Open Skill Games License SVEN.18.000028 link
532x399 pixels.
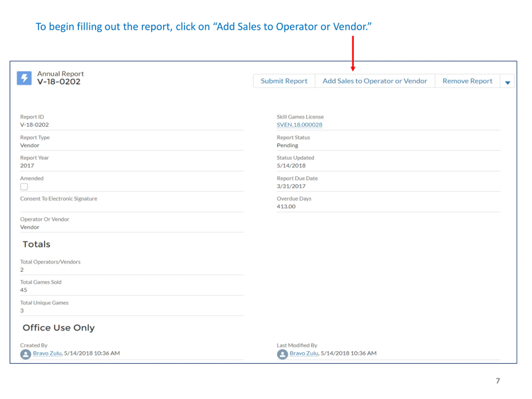click(x=299, y=124)
